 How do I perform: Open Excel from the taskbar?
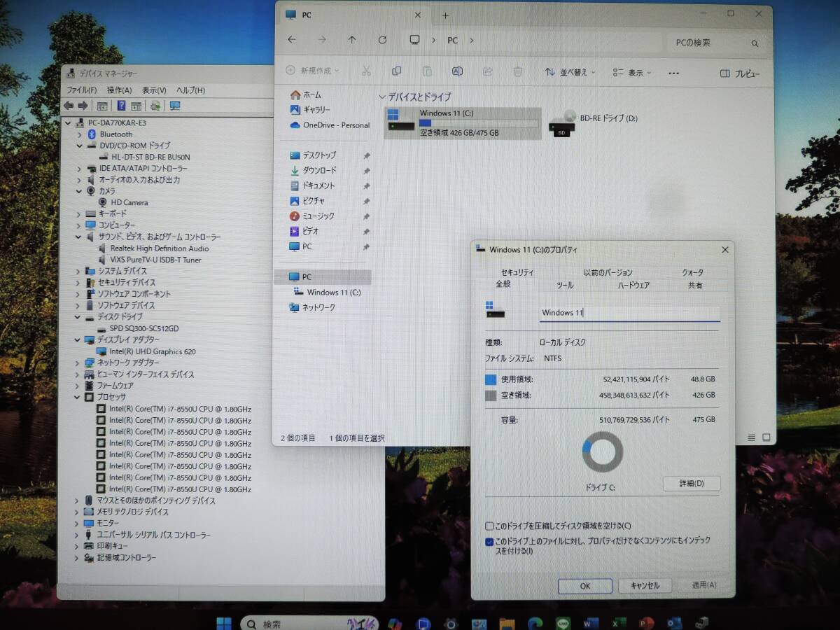click(x=619, y=623)
